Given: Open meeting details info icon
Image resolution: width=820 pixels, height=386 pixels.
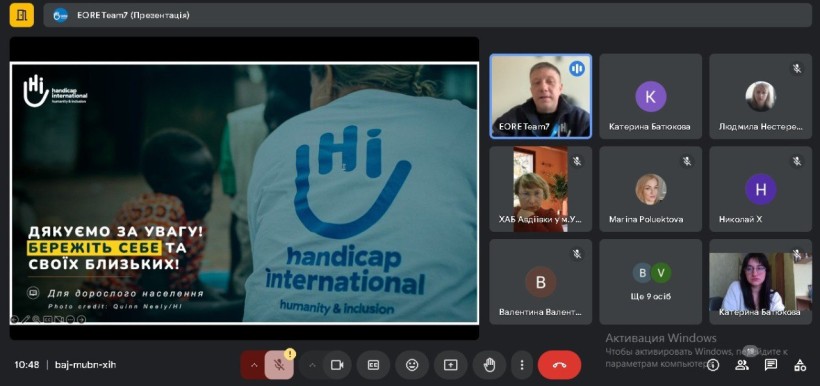Looking at the screenshot, I should (713, 365).
